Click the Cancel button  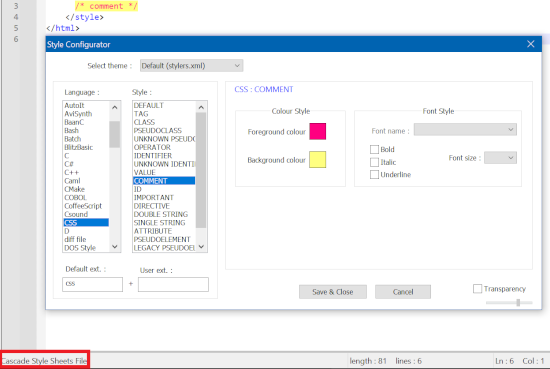[x=403, y=292]
